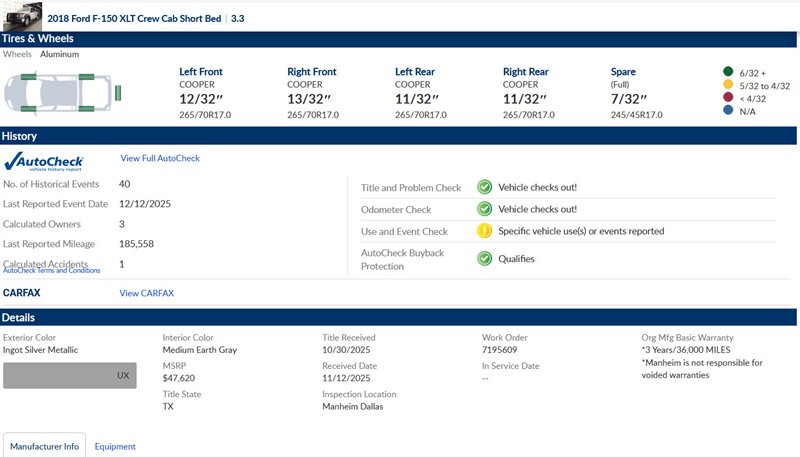This screenshot has height=457, width=800.
Task: Click the vehicle thumbnail photo at top
Action: coord(21,15)
